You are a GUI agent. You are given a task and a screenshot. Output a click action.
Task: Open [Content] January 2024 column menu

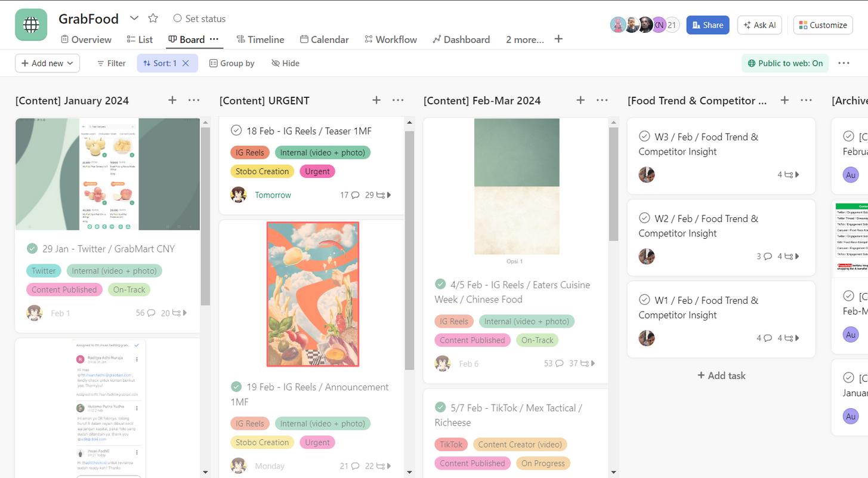coord(194,100)
